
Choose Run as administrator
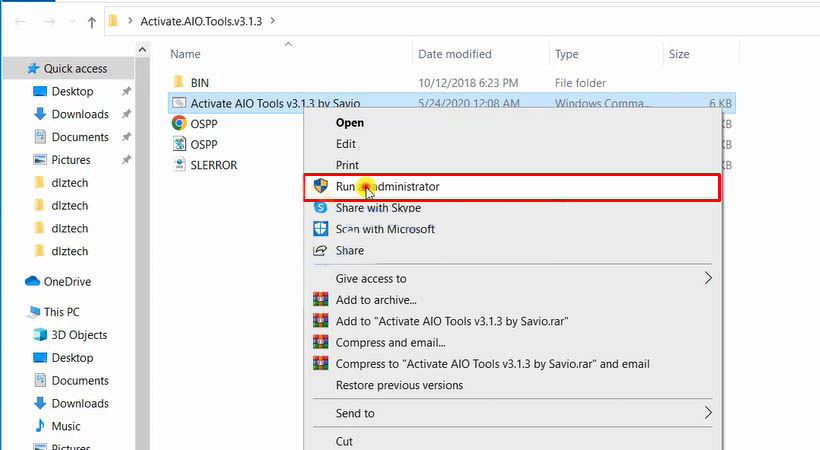point(512,187)
